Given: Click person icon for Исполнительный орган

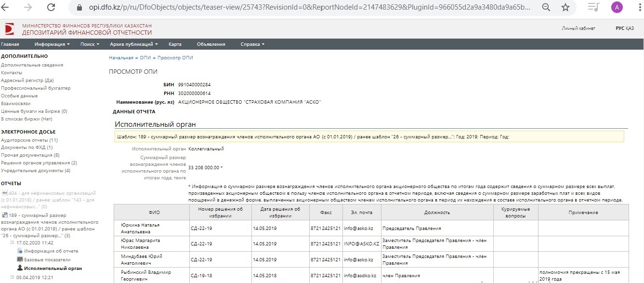Looking at the screenshot, I should (x=20, y=268).
